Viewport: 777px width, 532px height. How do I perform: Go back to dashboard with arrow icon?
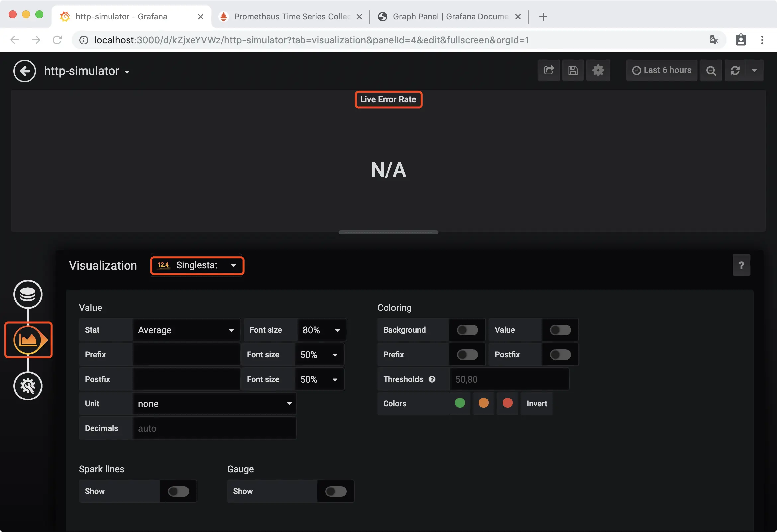pos(25,71)
